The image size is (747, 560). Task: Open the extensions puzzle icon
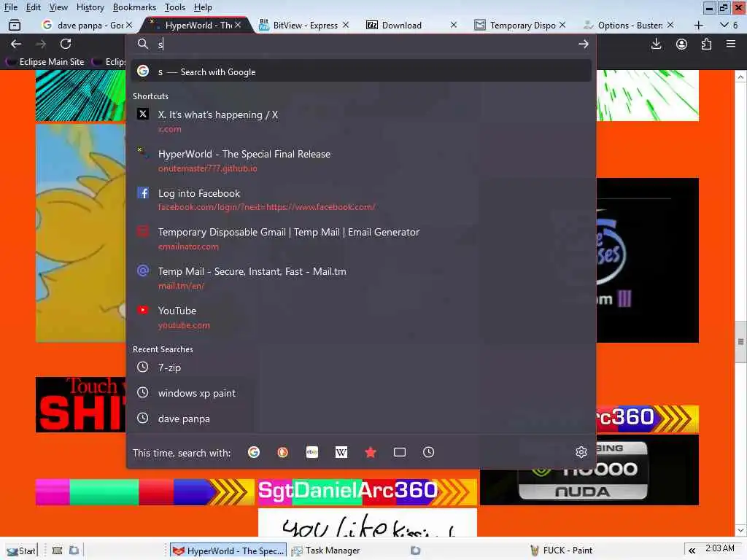(x=706, y=44)
